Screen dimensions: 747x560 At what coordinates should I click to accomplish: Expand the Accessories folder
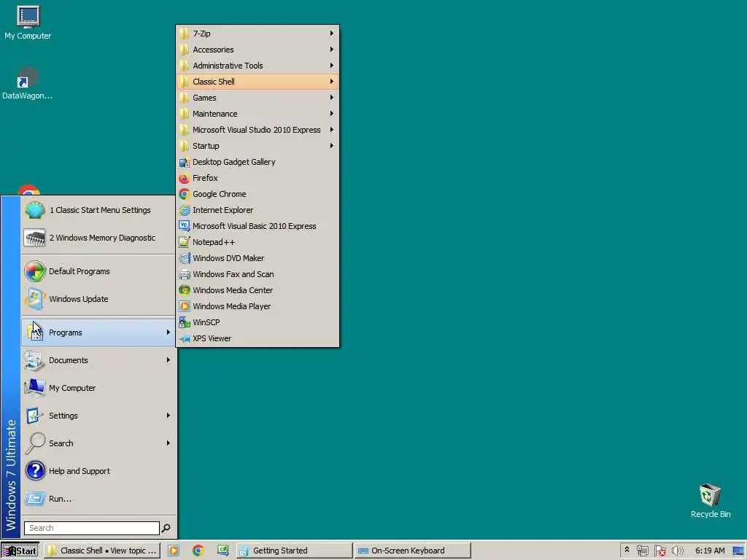click(x=258, y=50)
